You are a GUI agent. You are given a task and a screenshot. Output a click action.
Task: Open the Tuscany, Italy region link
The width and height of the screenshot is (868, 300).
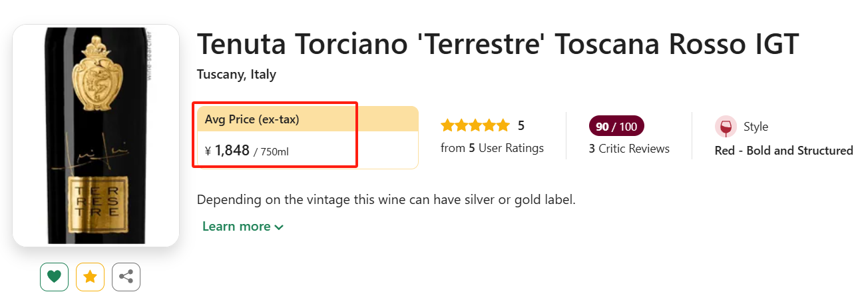236,75
